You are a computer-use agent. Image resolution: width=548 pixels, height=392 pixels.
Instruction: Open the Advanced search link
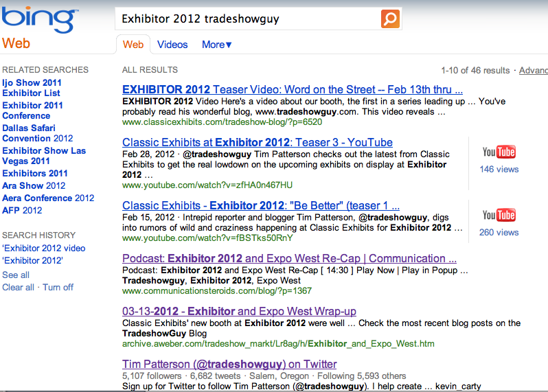(534, 70)
